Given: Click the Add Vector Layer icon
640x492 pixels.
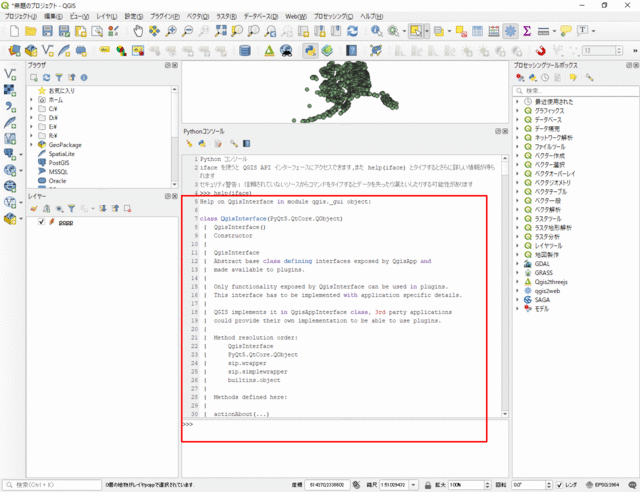Looking at the screenshot, I should (x=10, y=74).
